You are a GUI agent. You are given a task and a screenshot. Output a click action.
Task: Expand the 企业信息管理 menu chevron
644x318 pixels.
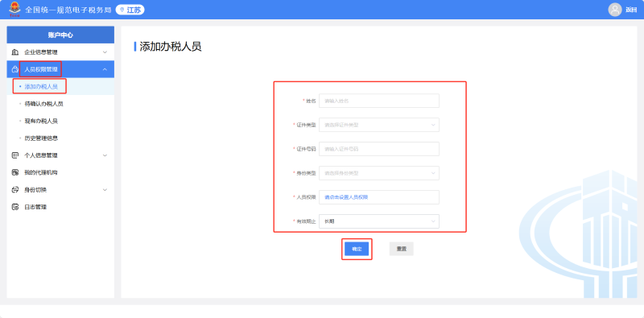tap(105, 52)
